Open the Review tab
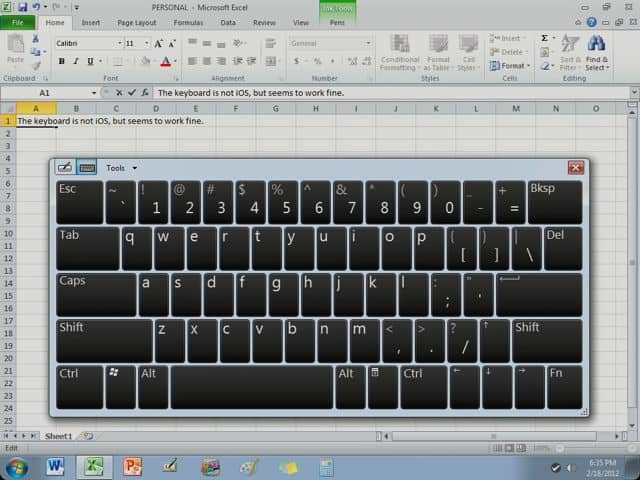 pos(264,23)
